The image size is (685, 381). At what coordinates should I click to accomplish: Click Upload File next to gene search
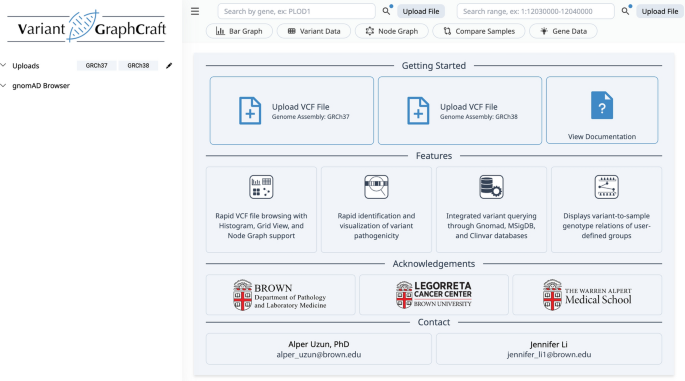click(421, 11)
